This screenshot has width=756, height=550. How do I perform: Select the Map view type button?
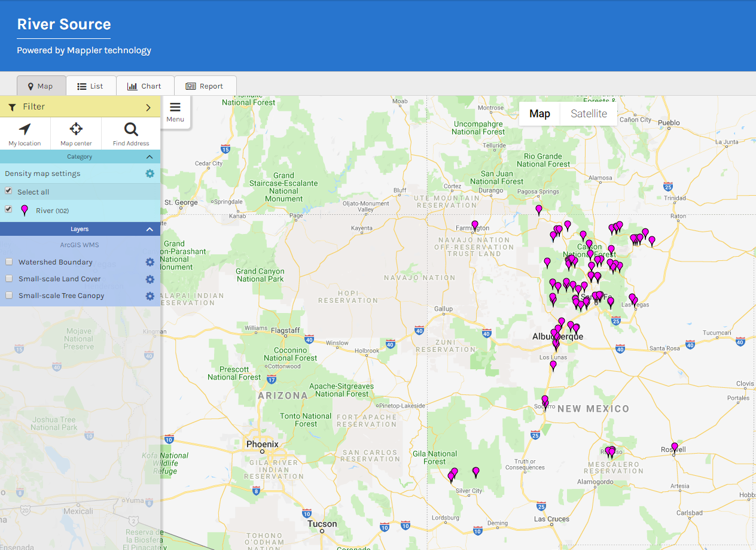click(x=539, y=114)
